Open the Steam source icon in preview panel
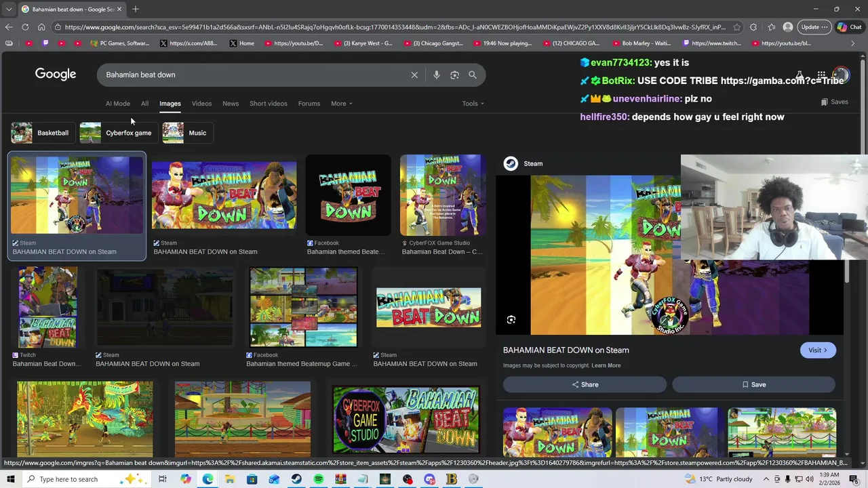868x488 pixels. click(x=511, y=163)
